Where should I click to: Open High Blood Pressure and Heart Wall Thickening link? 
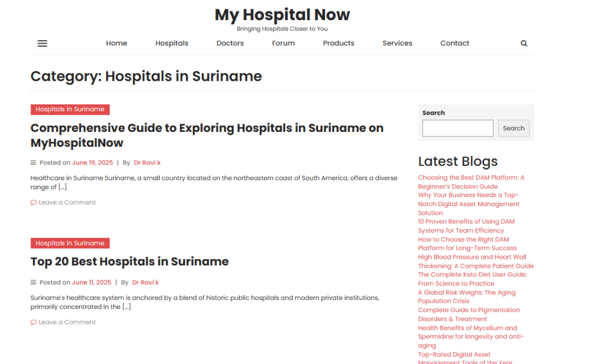coord(475,261)
